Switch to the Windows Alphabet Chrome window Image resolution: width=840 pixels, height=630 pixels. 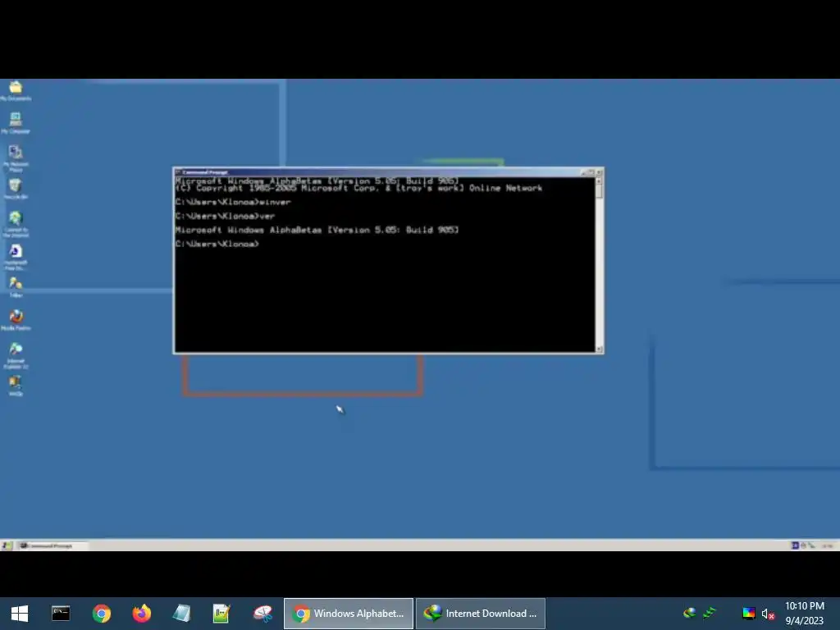[348, 614]
